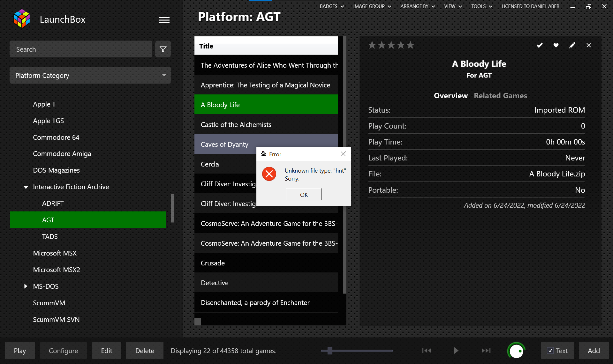613x364 pixels.
Task: Select ScummVM SVN platform
Action: pyautogui.click(x=56, y=320)
